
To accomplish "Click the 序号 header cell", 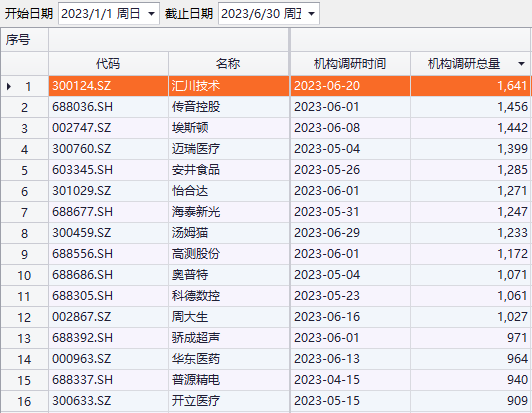I will tap(24, 40).
